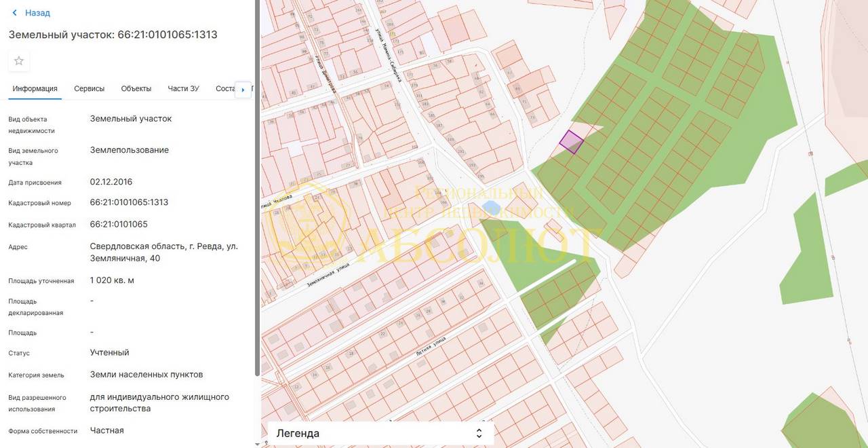Click the 'Форма собственности' label
Viewport: 868px width, 448px height.
[43, 431]
